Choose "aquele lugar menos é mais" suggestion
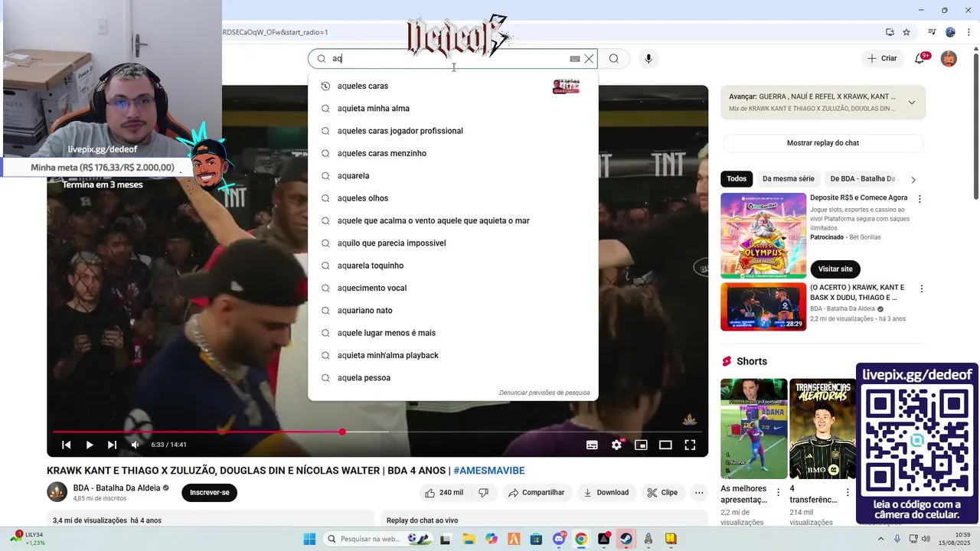Viewport: 980px width, 551px height. pyautogui.click(x=452, y=333)
